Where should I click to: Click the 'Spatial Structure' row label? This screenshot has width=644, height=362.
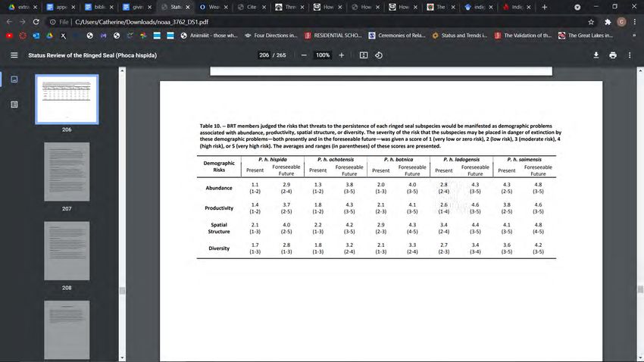tap(219, 228)
